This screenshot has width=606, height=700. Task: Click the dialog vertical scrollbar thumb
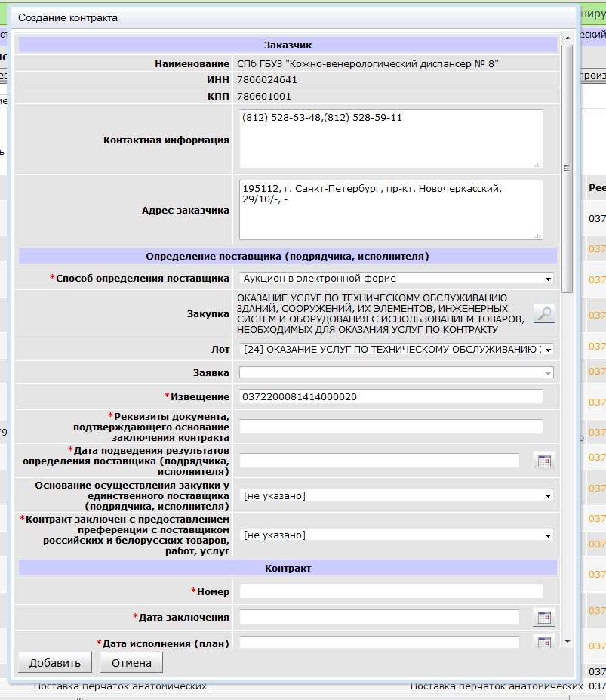(x=568, y=168)
